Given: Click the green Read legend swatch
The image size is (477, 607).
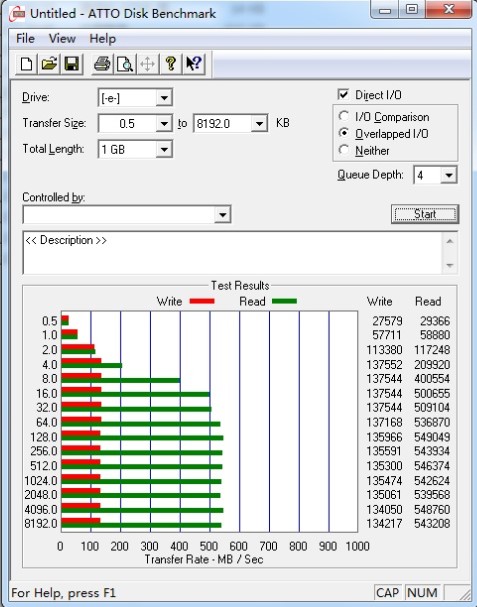Looking at the screenshot, I should pyautogui.click(x=285, y=301).
